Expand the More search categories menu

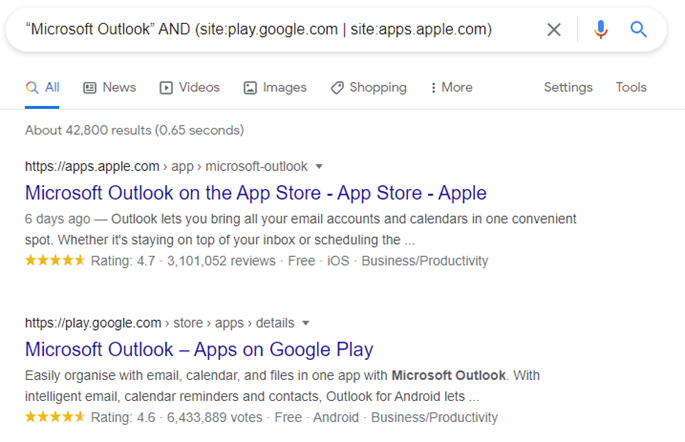pyautogui.click(x=450, y=88)
